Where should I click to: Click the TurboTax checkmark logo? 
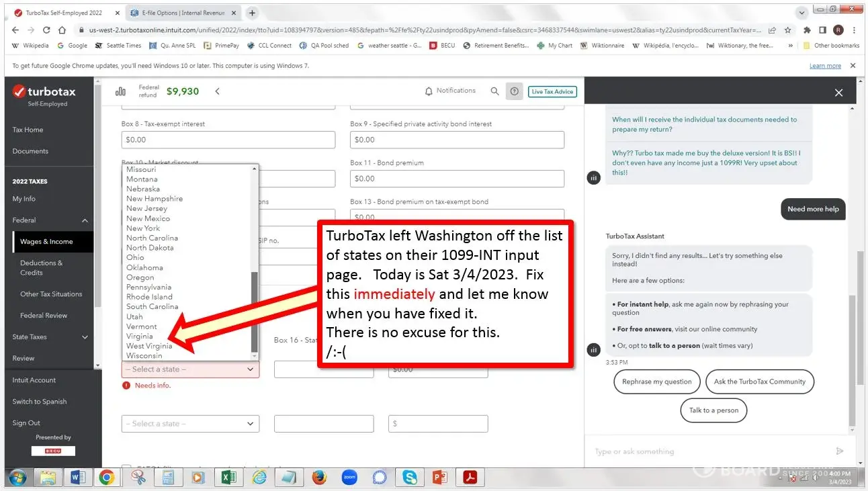[x=19, y=93]
